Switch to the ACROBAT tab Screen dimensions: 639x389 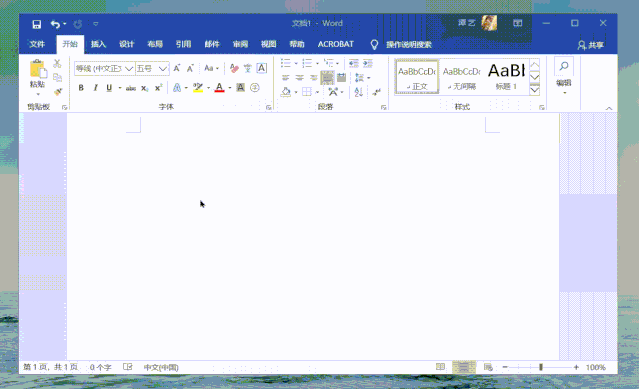click(x=335, y=44)
